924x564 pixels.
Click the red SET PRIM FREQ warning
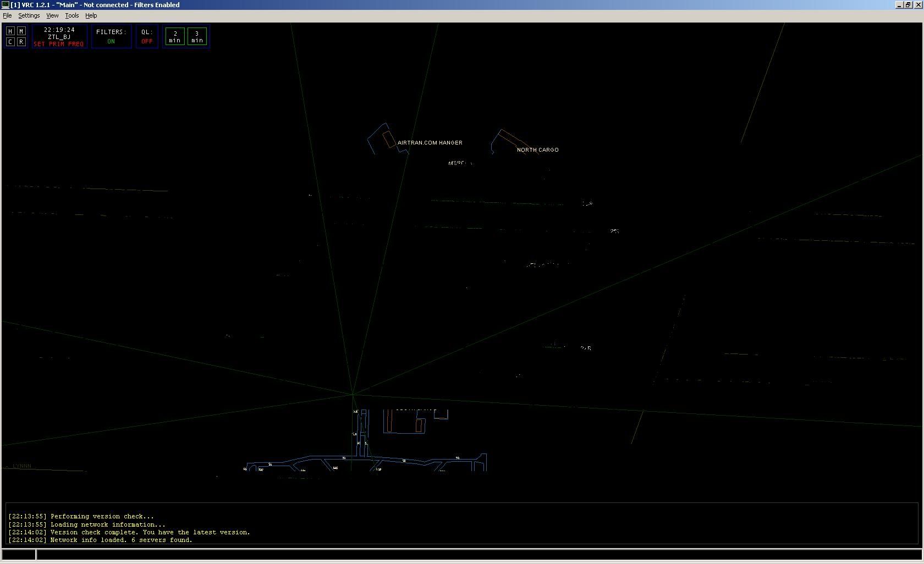[59, 44]
